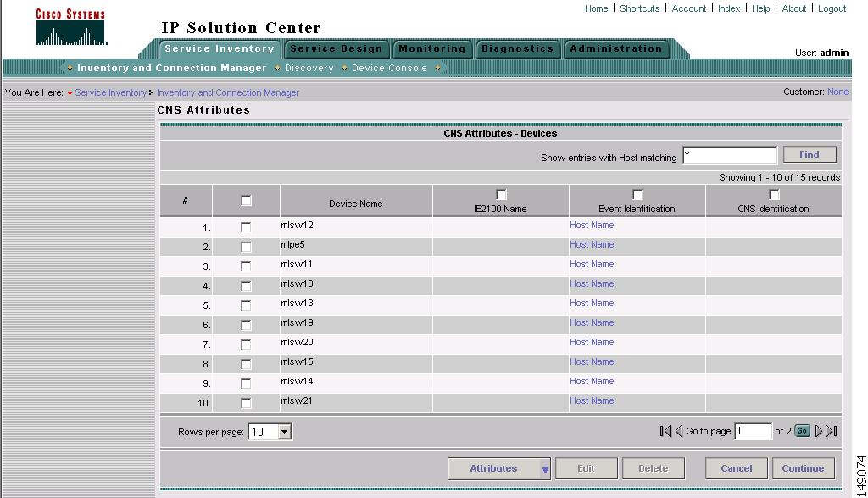
Task: Select the checkbox for device mlsw21
Action: click(x=246, y=403)
